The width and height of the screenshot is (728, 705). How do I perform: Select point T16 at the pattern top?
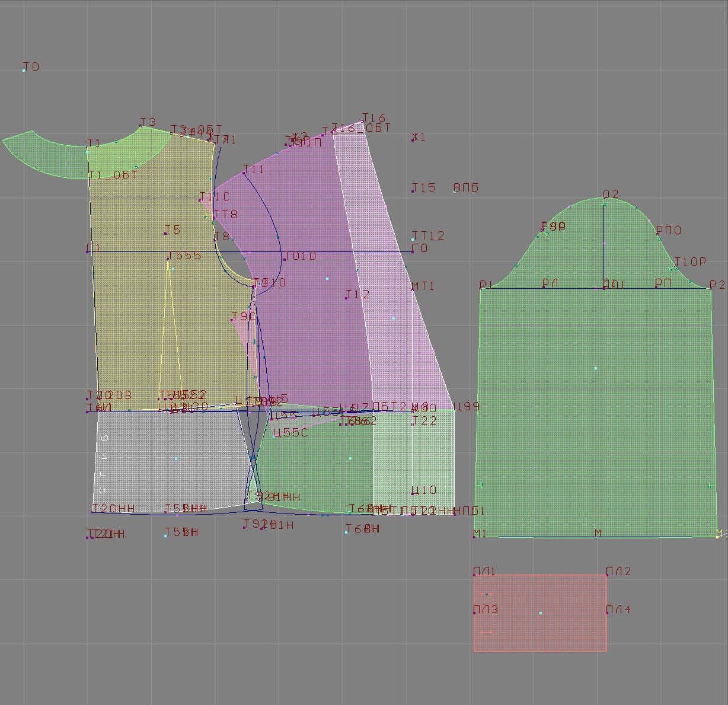click(x=363, y=122)
